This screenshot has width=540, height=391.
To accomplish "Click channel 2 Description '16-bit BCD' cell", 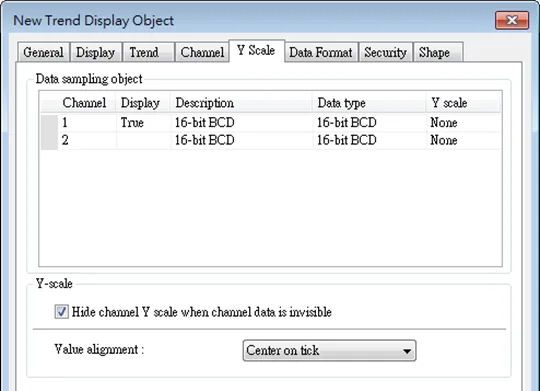I will pos(241,140).
